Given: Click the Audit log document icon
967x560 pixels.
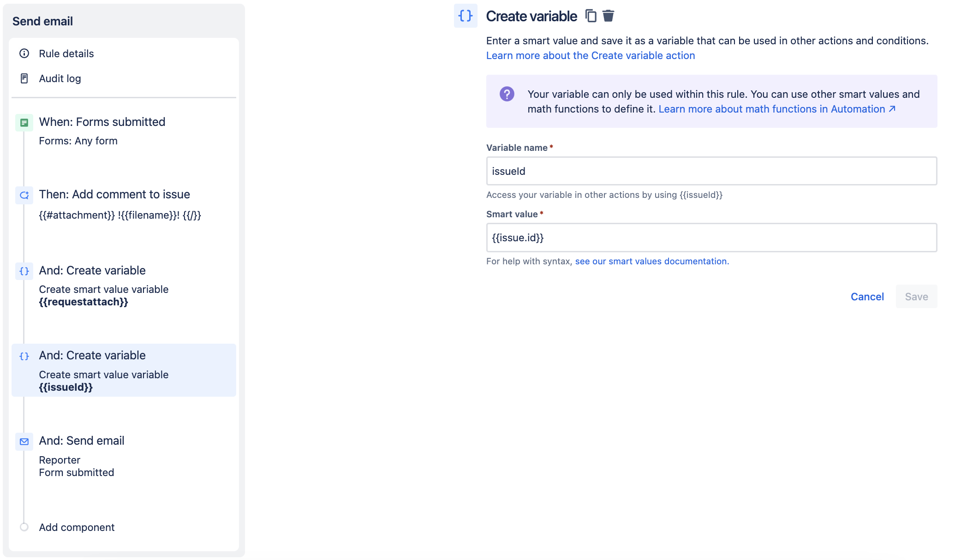Looking at the screenshot, I should point(24,78).
